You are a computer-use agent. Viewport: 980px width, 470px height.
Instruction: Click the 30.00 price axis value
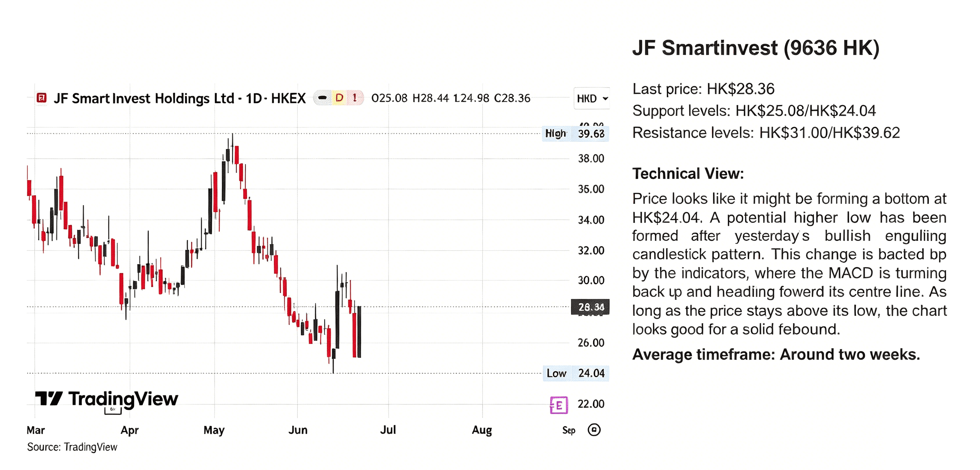(x=591, y=280)
